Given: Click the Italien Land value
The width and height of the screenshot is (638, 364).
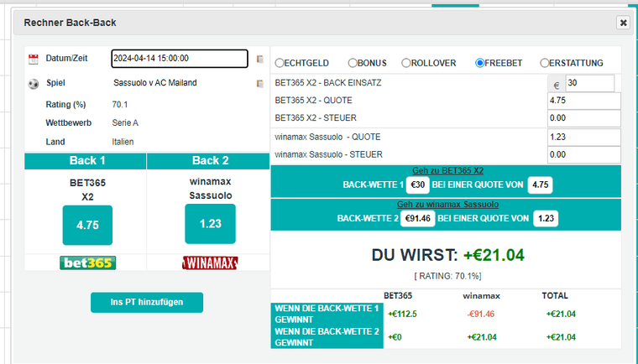Looking at the screenshot, I should pos(123,142).
